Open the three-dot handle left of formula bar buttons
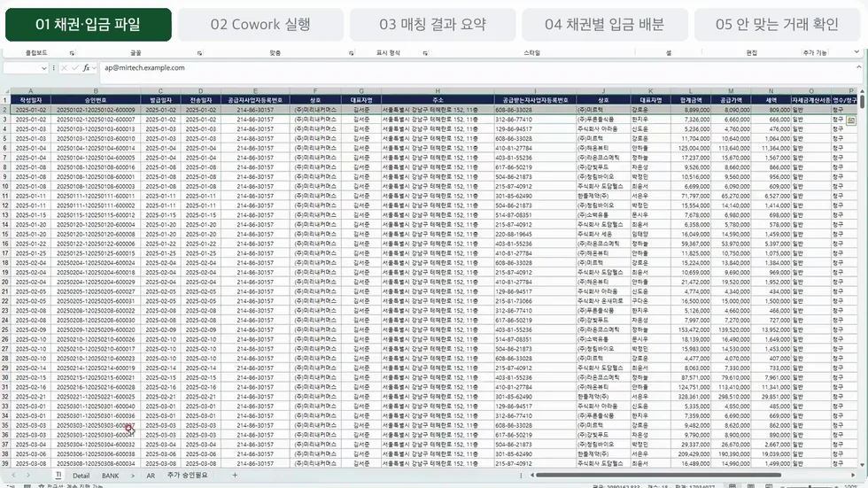 (54, 68)
